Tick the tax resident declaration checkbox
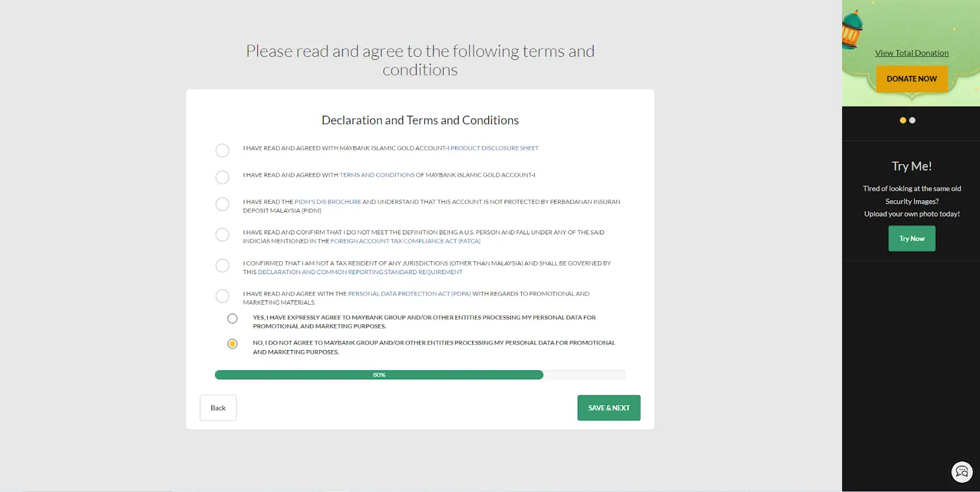 (x=222, y=266)
